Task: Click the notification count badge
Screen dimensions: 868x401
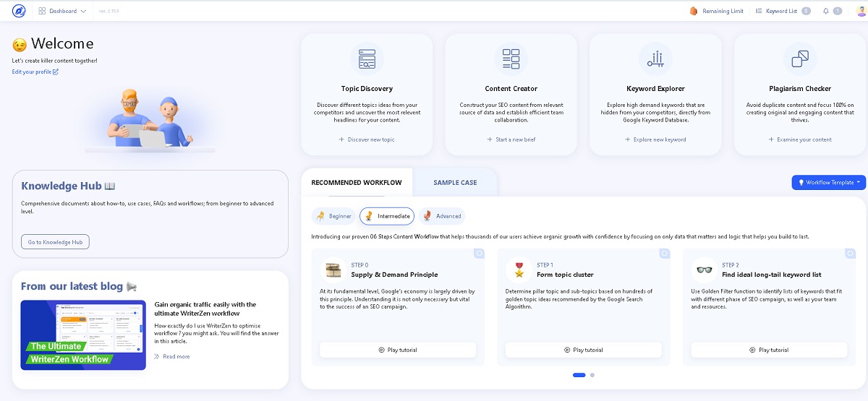Action: tap(838, 11)
